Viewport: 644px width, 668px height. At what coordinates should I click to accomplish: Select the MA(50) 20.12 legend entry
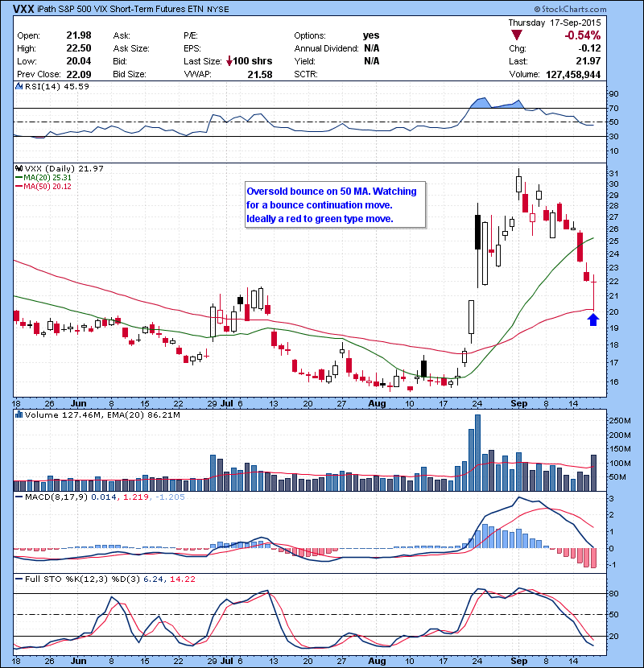pos(43,187)
